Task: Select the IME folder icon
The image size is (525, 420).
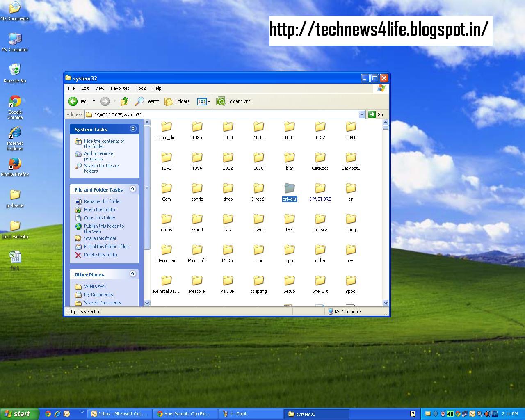Action: (290, 219)
